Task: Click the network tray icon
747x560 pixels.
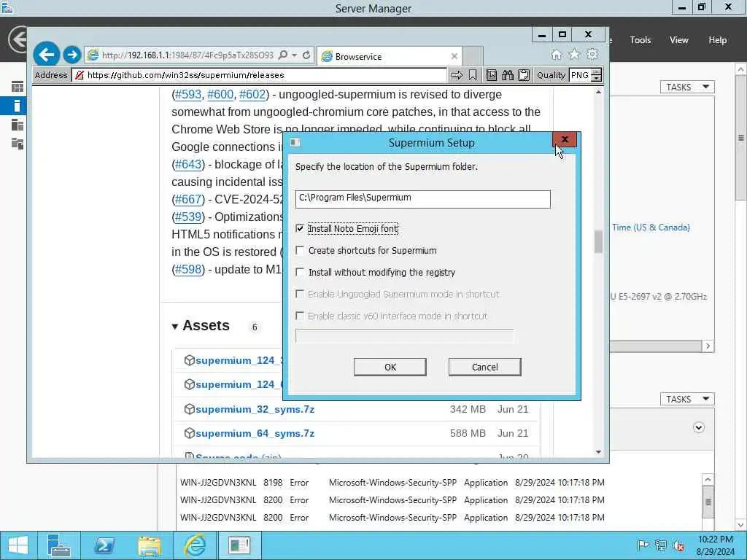Action: click(x=661, y=545)
